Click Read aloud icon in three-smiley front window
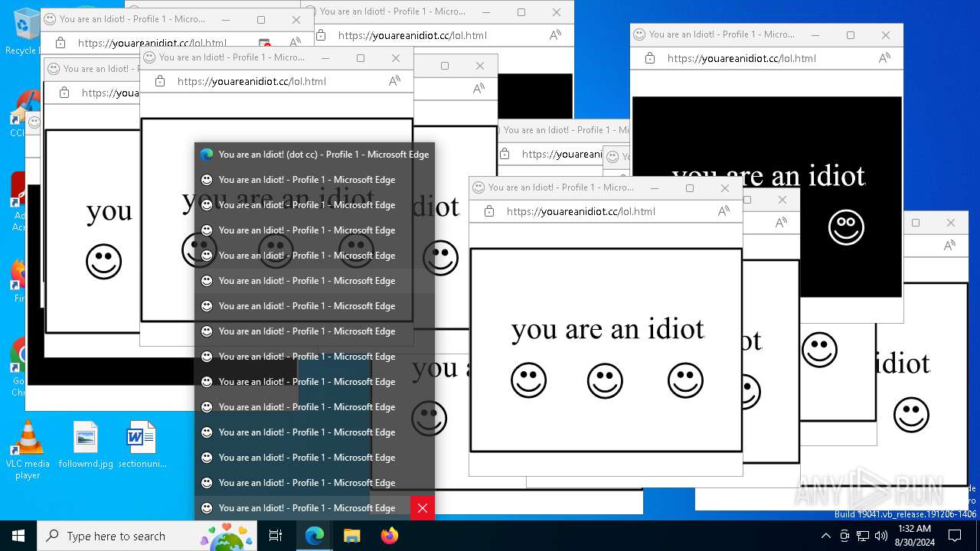Screen dimensions: 980x551 click(x=724, y=211)
